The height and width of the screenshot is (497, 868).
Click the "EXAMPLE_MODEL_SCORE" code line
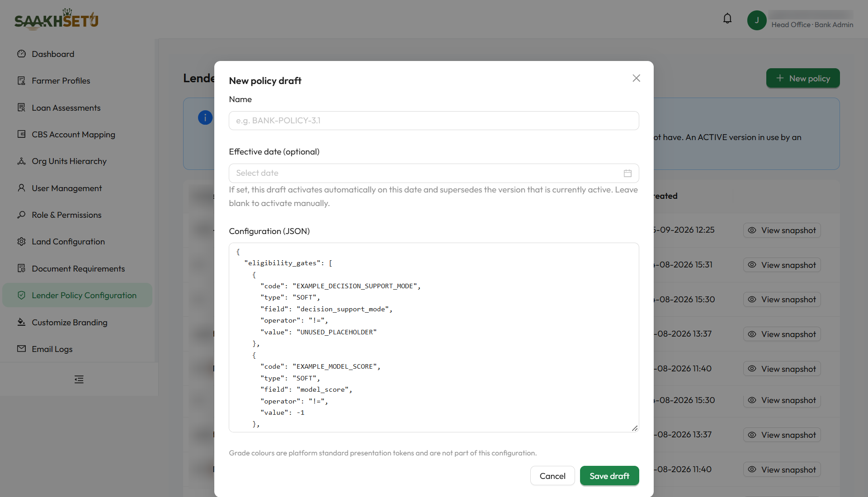[x=320, y=366]
